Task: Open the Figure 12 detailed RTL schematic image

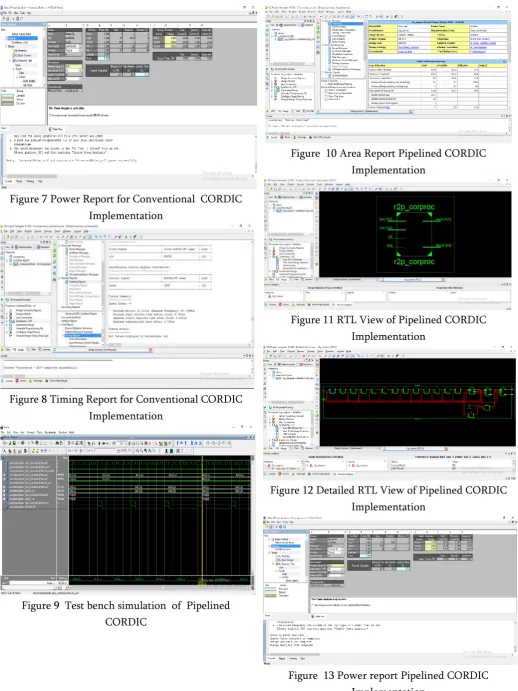Action: [389, 412]
